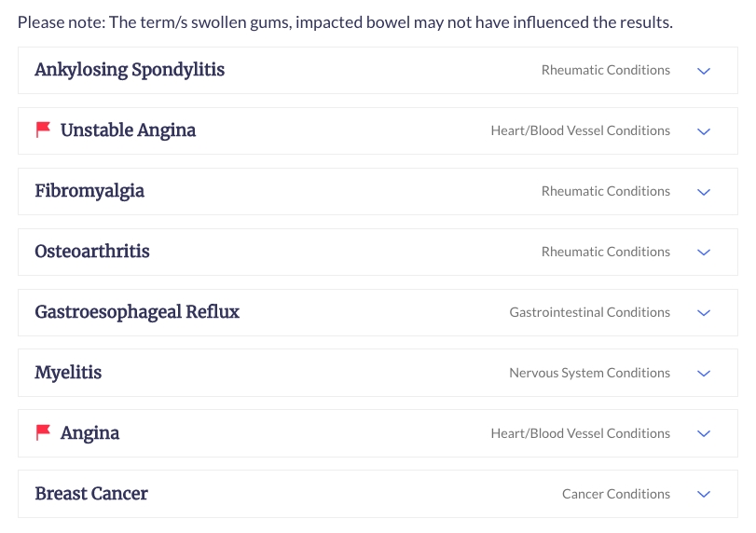Click the Gastrointestinal Conditions category label

(590, 312)
